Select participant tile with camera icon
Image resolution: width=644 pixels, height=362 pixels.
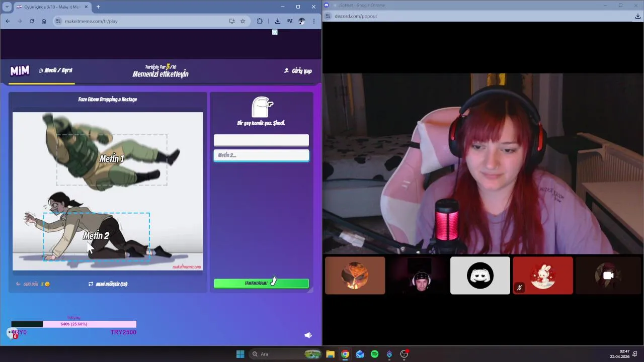pyautogui.click(x=609, y=276)
